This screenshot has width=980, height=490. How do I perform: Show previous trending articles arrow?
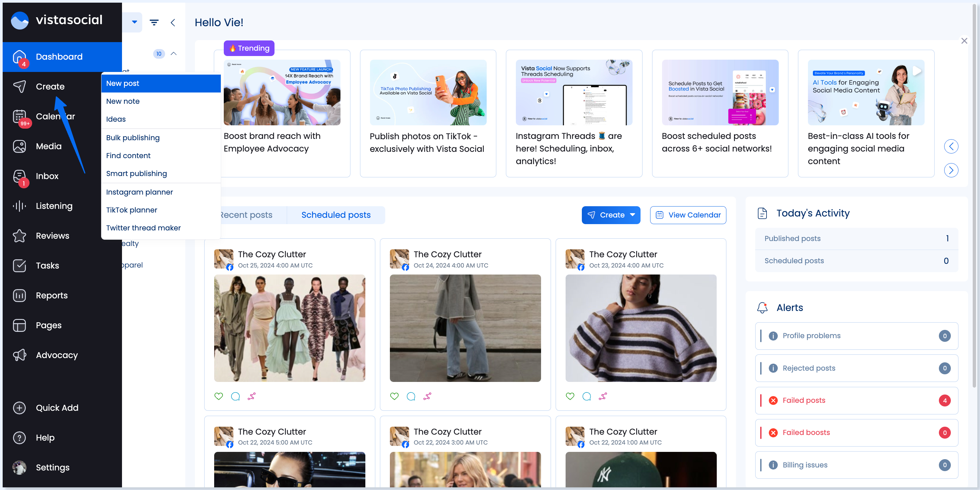coord(951,147)
